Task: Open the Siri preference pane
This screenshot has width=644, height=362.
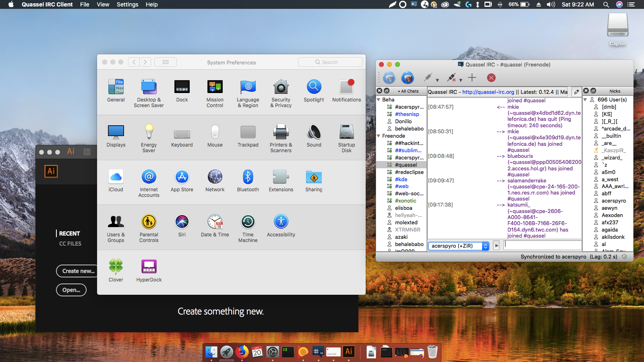Action: tap(182, 225)
